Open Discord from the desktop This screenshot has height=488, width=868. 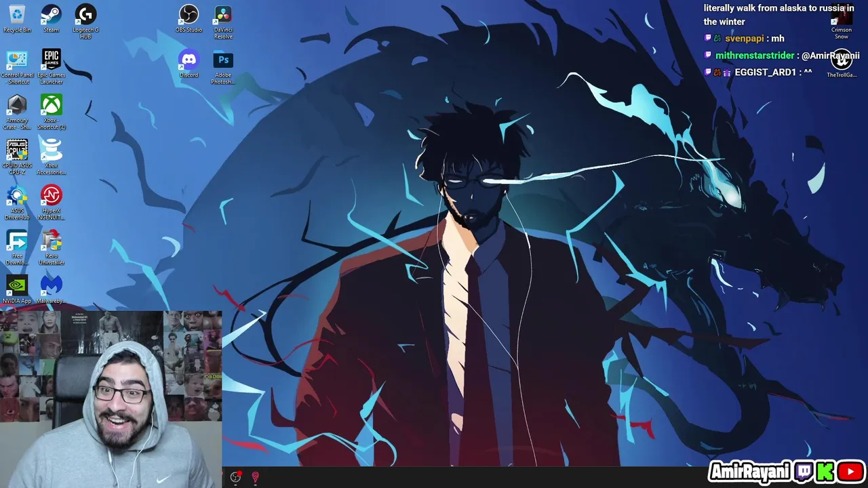(189, 64)
